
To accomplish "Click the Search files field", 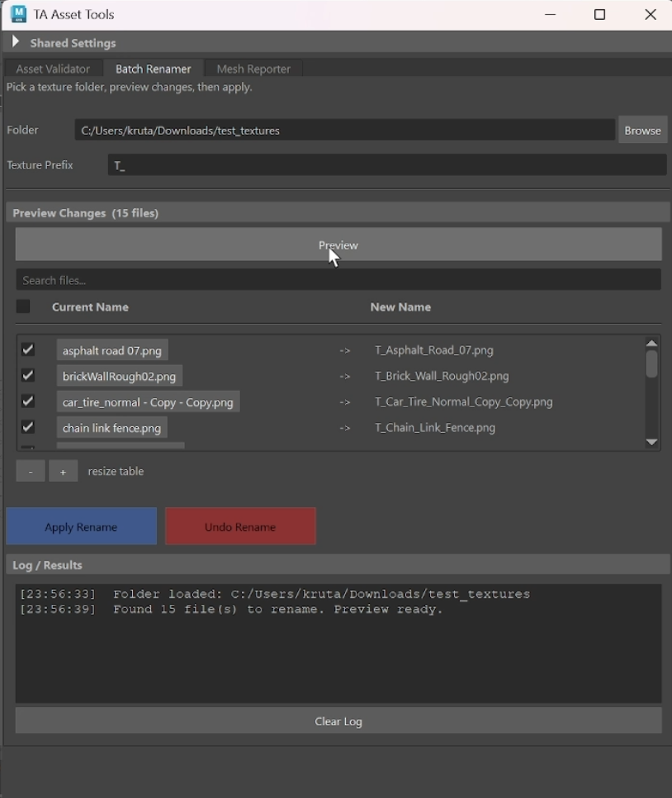I will [338, 280].
